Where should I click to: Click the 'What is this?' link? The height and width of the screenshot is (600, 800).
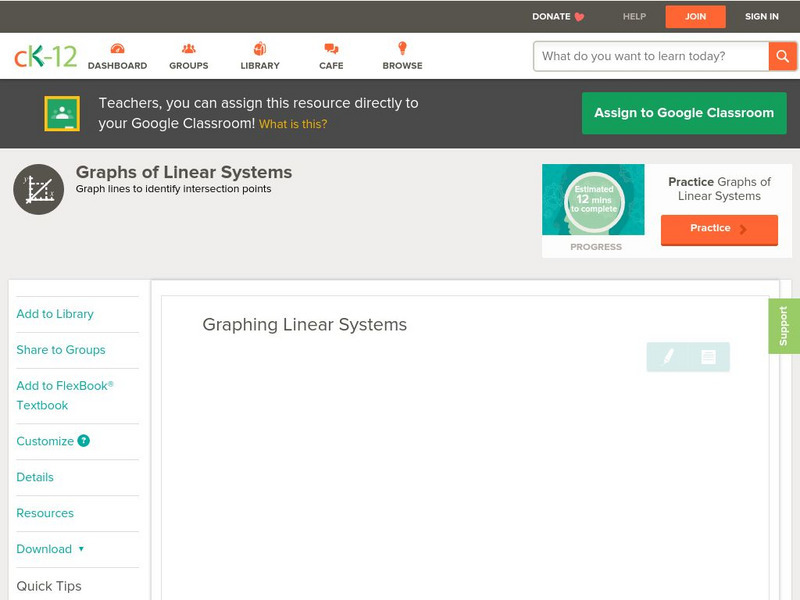(293, 125)
